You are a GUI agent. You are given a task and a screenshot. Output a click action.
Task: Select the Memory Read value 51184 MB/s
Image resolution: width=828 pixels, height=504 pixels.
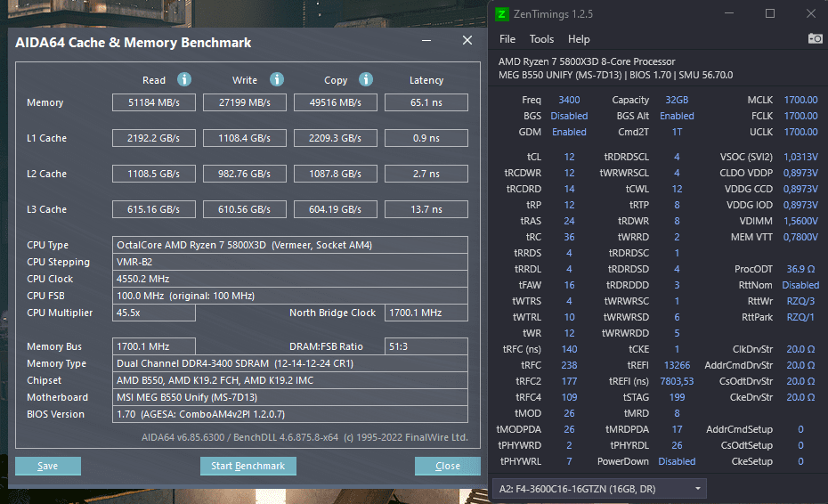(x=154, y=102)
